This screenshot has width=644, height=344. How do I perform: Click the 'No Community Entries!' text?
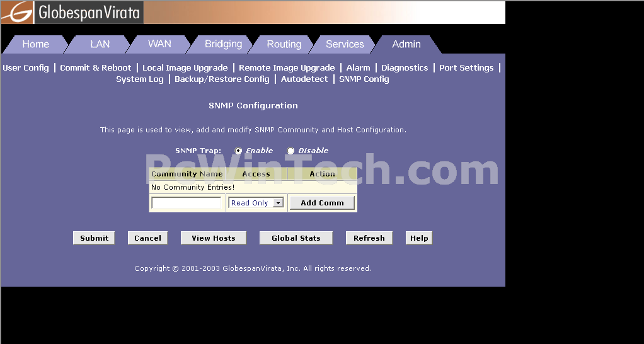click(193, 187)
